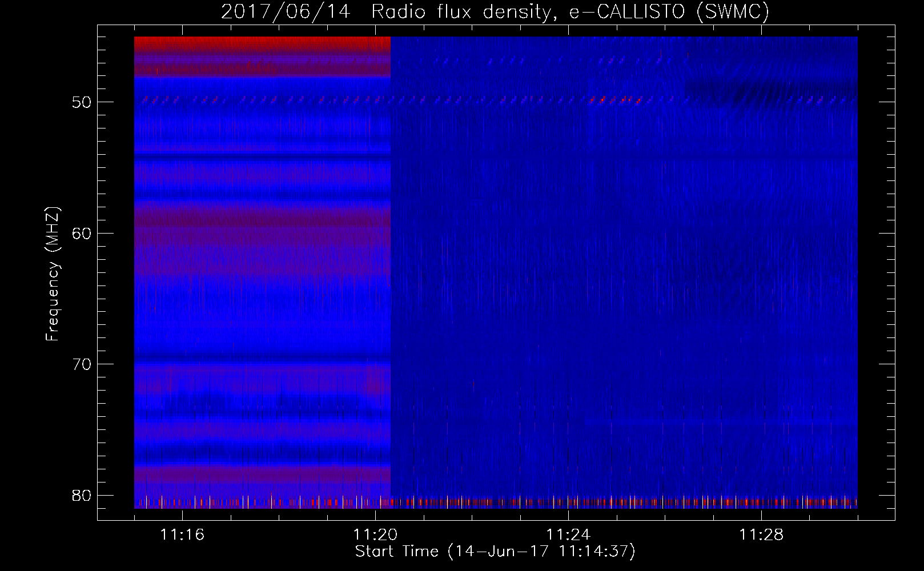Click the plot title '2017/06/14 Radio flux density'
The image size is (924, 571).
(495, 11)
